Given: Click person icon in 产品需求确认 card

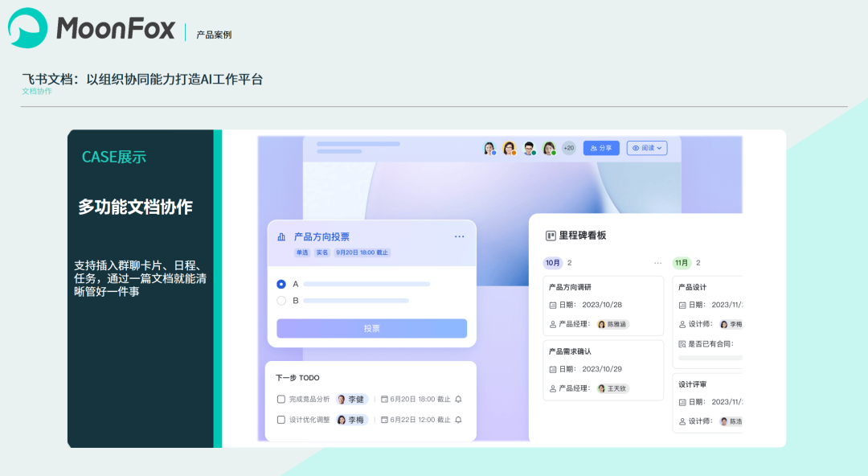Looking at the screenshot, I should coord(552,388).
